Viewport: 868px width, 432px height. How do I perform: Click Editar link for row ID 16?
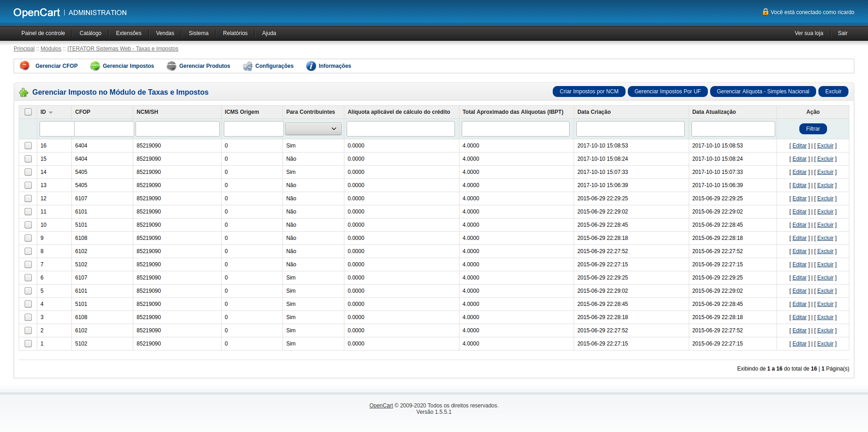[x=799, y=146]
